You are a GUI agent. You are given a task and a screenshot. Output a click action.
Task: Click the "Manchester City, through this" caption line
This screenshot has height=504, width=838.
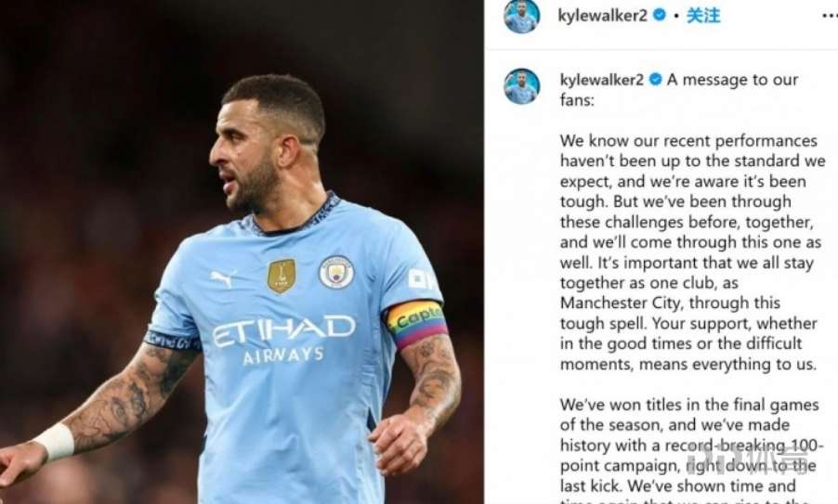670,304
